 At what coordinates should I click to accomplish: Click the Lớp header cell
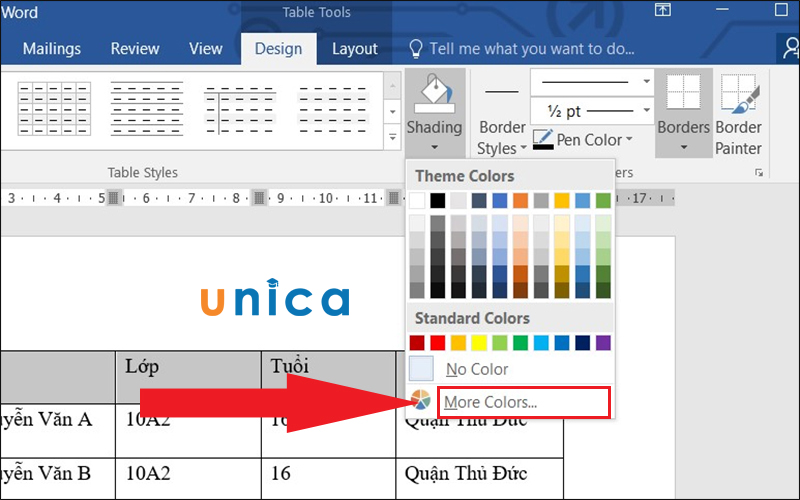click(188, 377)
